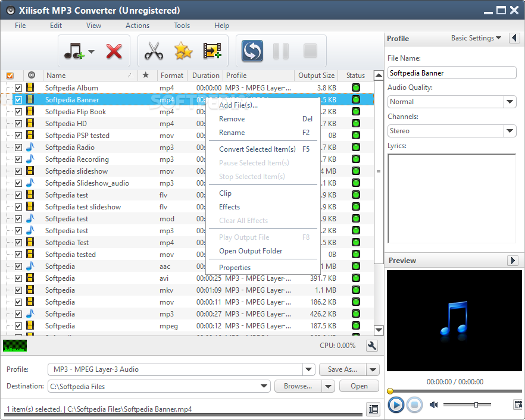Viewport: 525px width, 420px height.
Task: Uncheck Softpedia PSP tested checkbox
Action: point(18,136)
